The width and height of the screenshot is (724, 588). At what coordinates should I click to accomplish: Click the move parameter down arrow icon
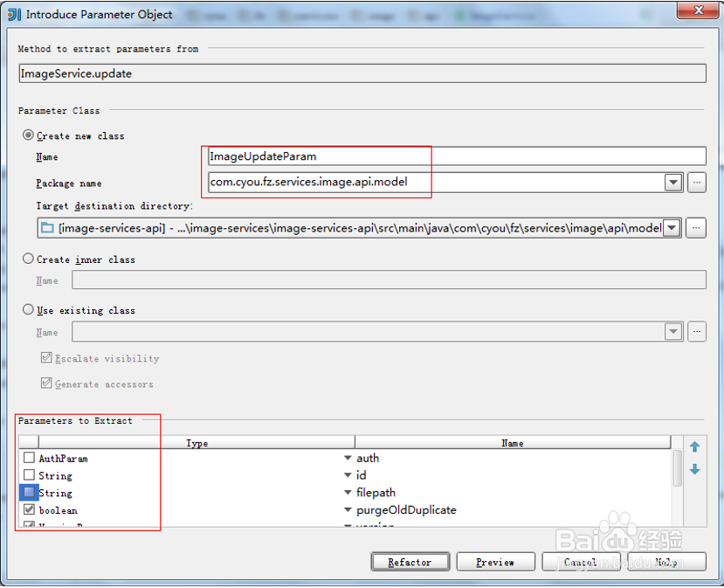[x=694, y=469]
